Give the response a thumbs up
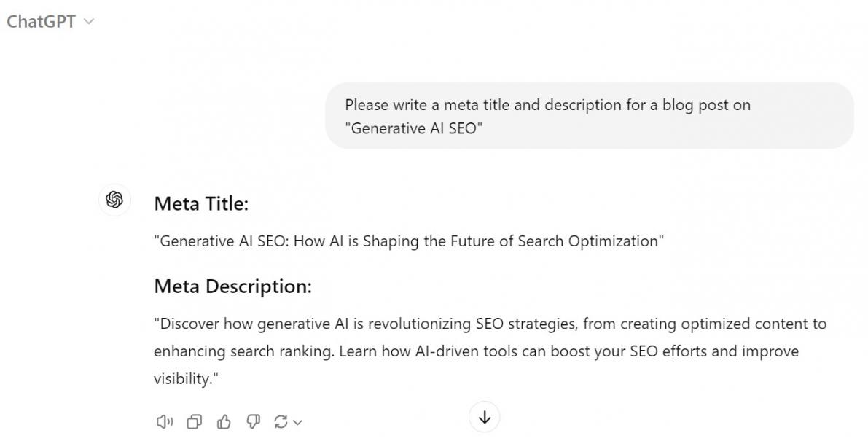Image resolution: width=868 pixels, height=441 pixels. coord(224,421)
